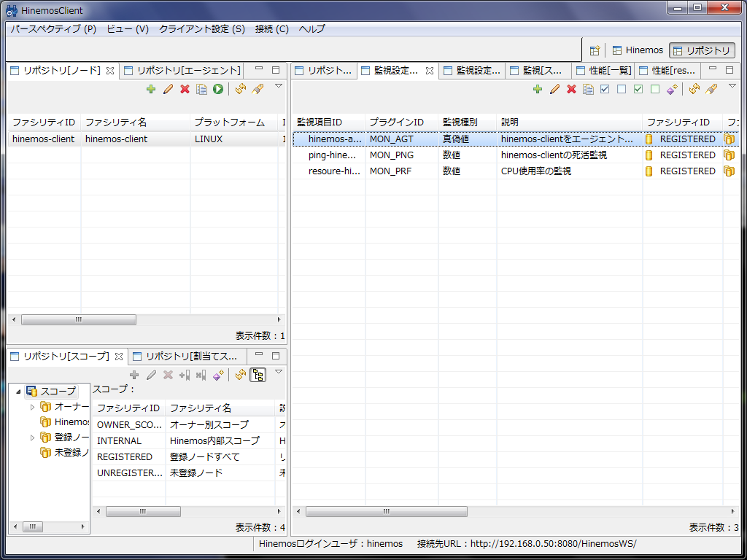Click the green play icon in リポジトリ[ノード] toolbar
The width and height of the screenshot is (747, 560).
tap(218, 89)
